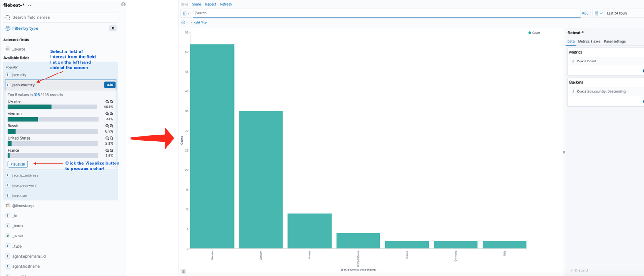This screenshot has height=276, width=644.
Task: Open the saved query menu icon
Action: 186,13
